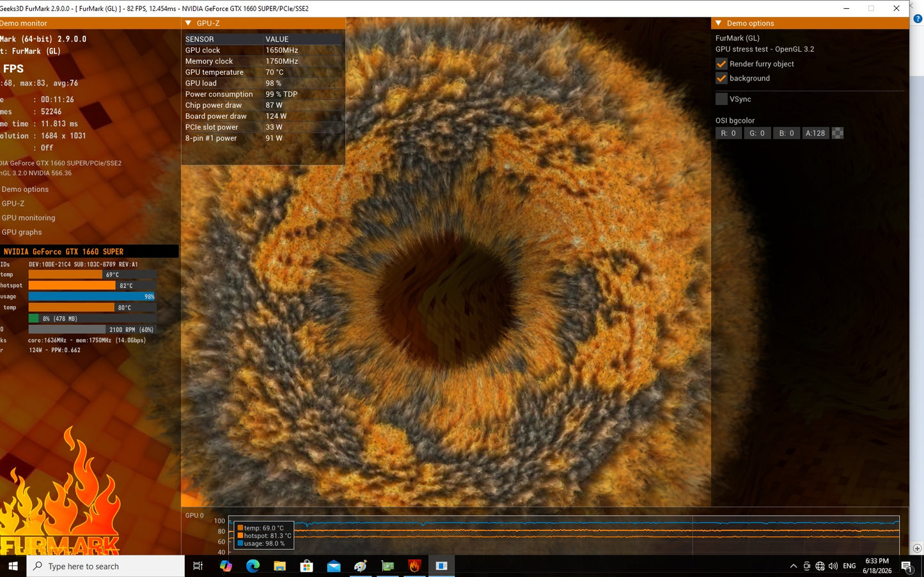Select the Memory clock sensor row
The image size is (924, 577).
[263, 61]
